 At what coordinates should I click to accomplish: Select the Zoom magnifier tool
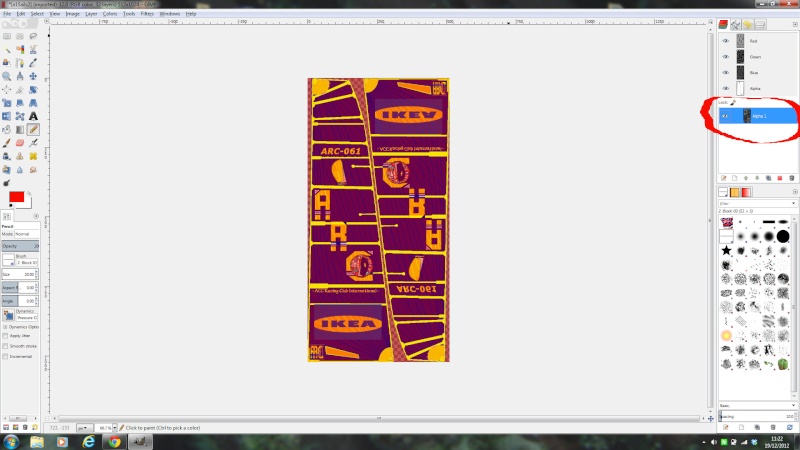(7, 76)
